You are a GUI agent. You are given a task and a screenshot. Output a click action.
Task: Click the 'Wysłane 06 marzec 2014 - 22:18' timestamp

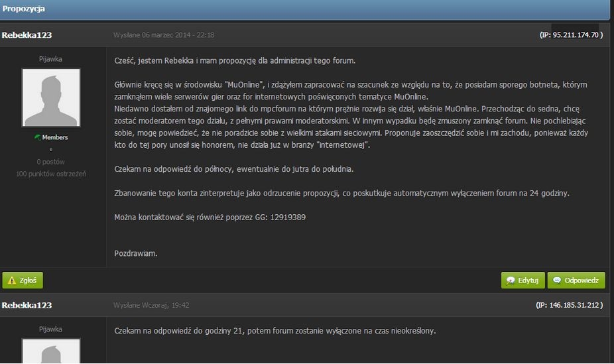[164, 35]
